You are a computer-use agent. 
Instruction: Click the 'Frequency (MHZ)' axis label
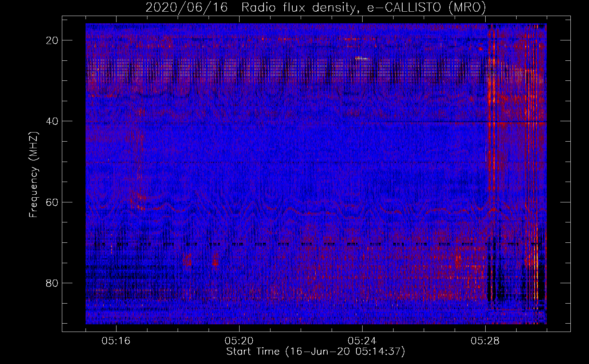[x=33, y=175]
